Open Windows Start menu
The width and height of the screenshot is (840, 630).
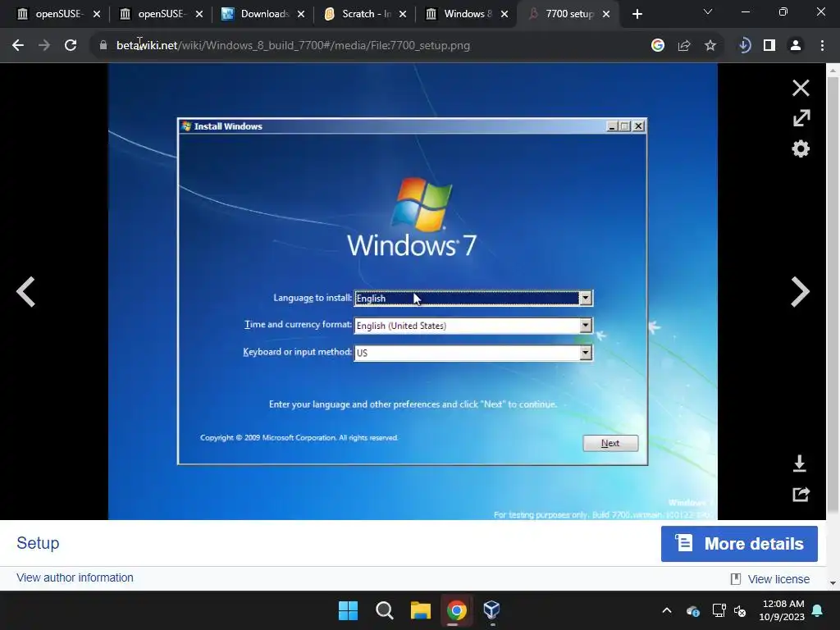(x=348, y=610)
